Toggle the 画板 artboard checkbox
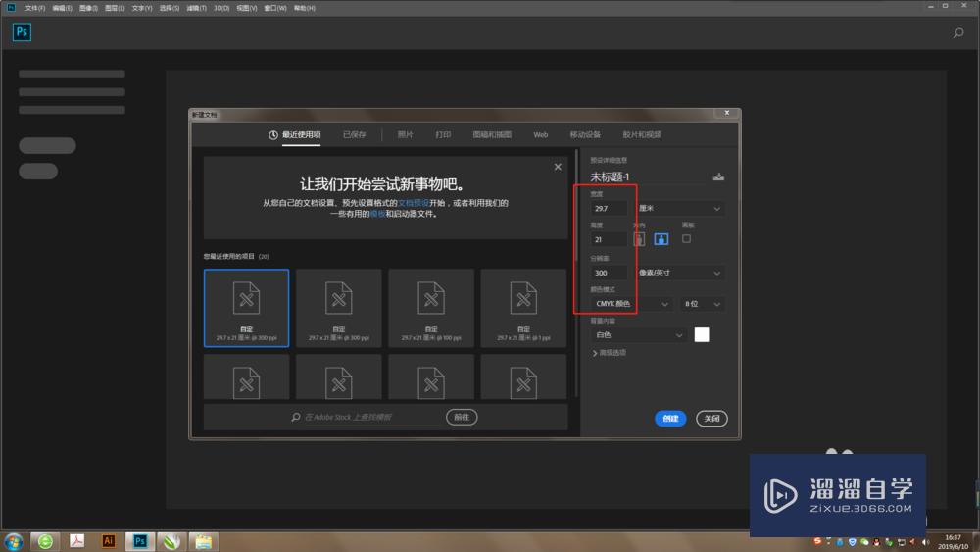 pyautogui.click(x=686, y=239)
